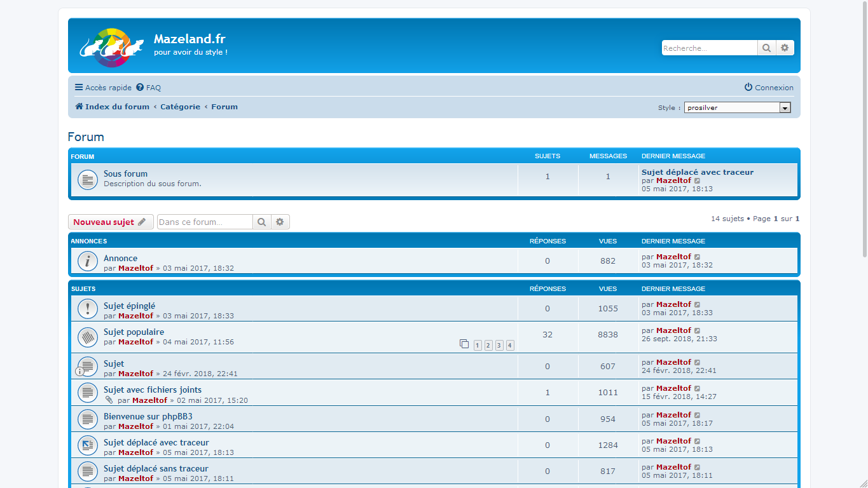Viewport: 868px width, 488px height.
Task: Open Bienvenue sur phpBB3 topic
Action: (x=148, y=417)
